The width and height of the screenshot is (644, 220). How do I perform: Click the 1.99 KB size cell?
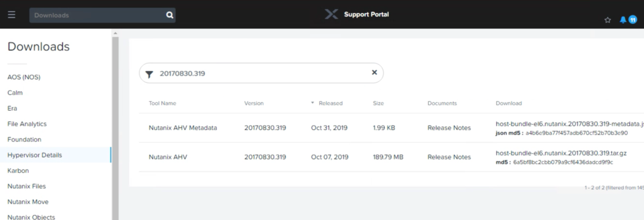point(384,128)
